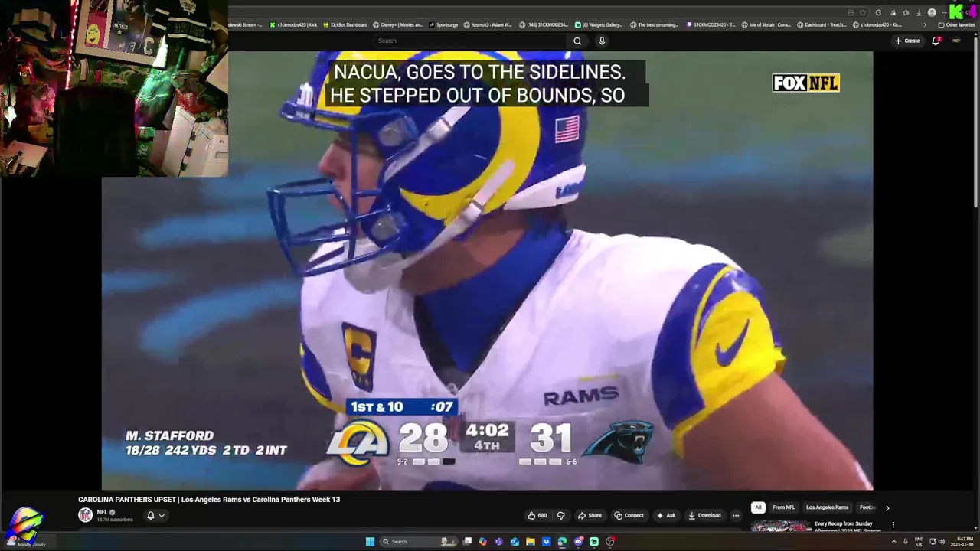
Task: Show more filter chips with right arrow
Action: 887,507
